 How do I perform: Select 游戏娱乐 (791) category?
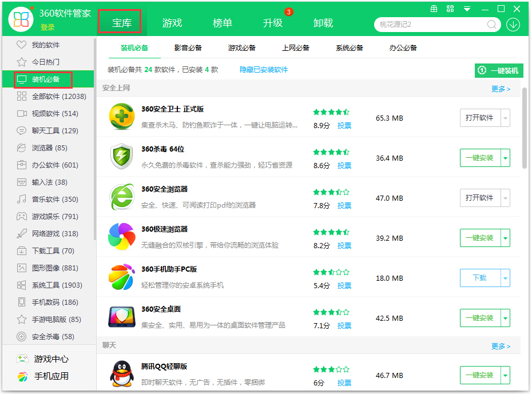pos(48,216)
